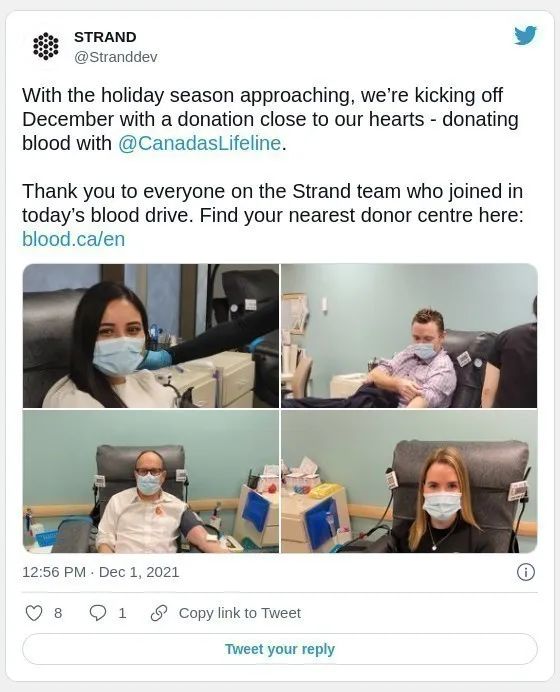Screen dimensions: 560x692
Task: Open the @CanadasLifeline mention
Action: point(199,143)
